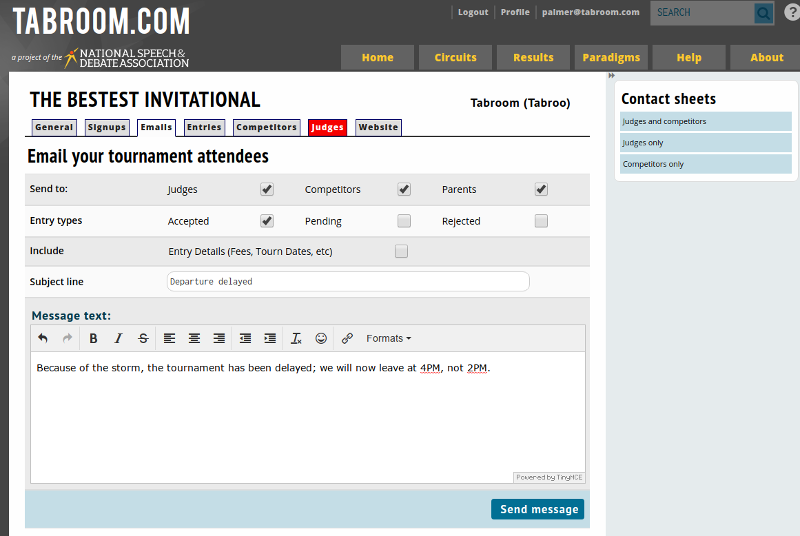Click the search magnifier button
The width and height of the screenshot is (800, 536).
(x=763, y=13)
